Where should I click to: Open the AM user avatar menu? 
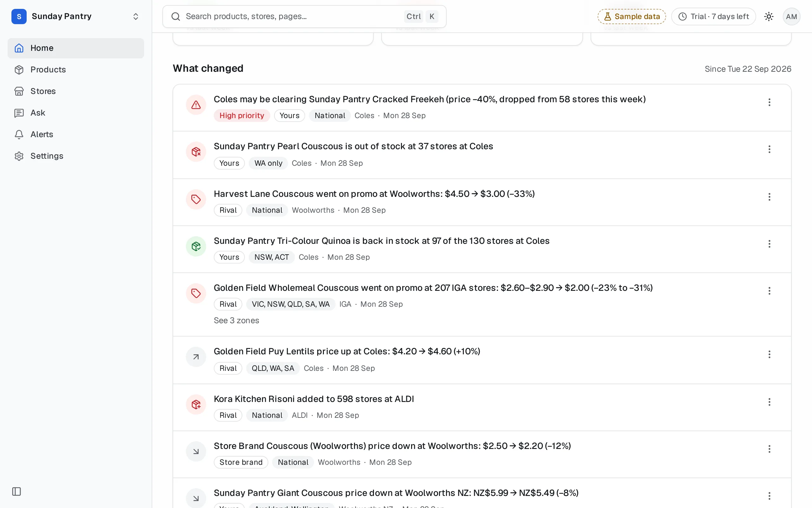point(791,17)
